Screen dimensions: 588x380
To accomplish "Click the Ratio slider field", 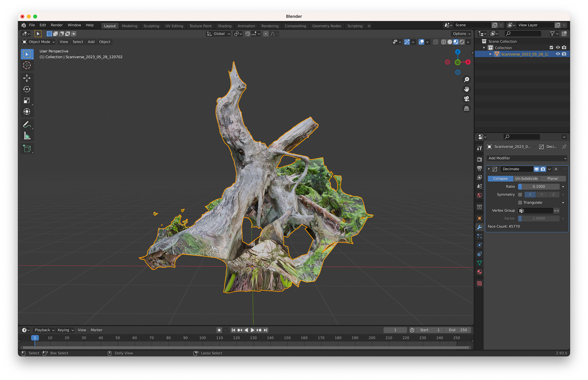I will click(539, 187).
